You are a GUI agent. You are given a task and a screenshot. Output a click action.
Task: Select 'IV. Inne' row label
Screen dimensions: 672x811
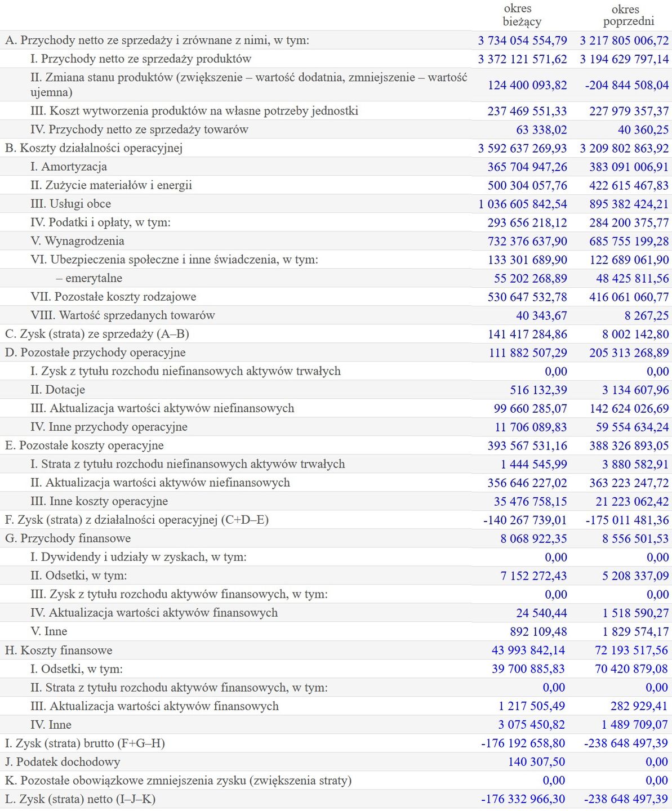[51, 724]
